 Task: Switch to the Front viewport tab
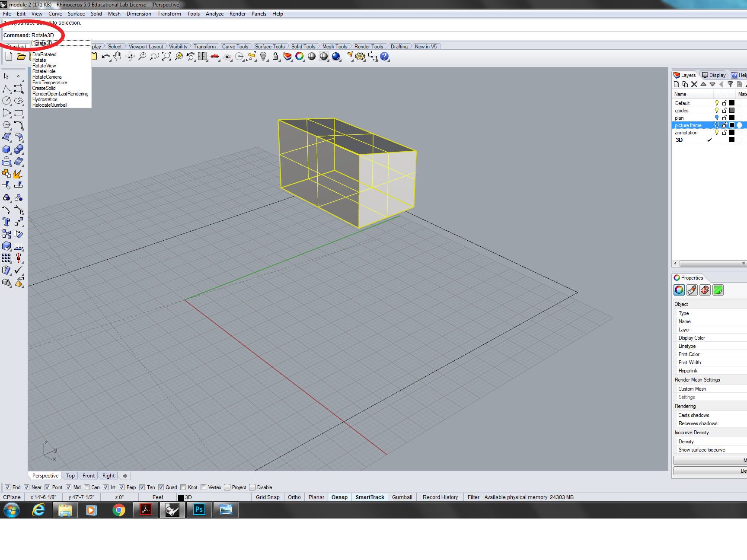tap(88, 475)
